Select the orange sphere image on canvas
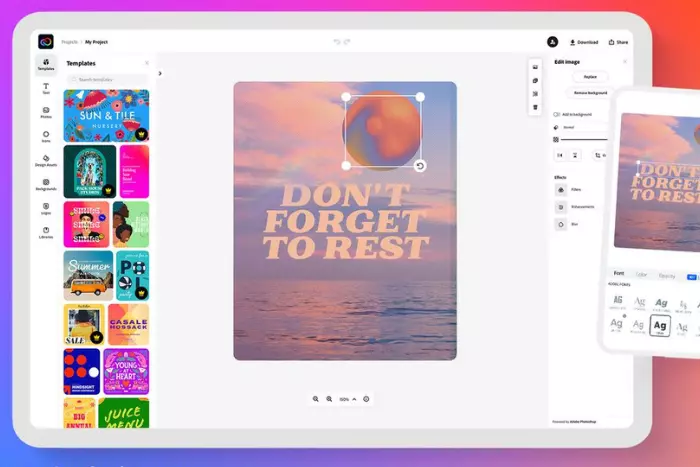This screenshot has height=467, width=700. pyautogui.click(x=382, y=131)
